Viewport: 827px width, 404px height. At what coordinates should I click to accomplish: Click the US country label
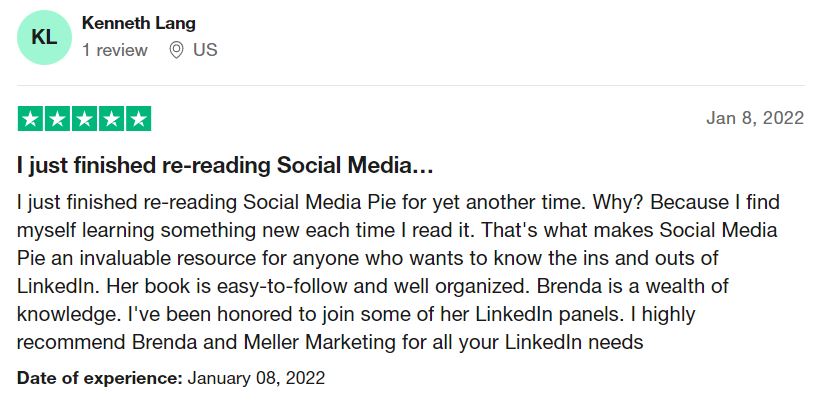pyautogui.click(x=205, y=50)
